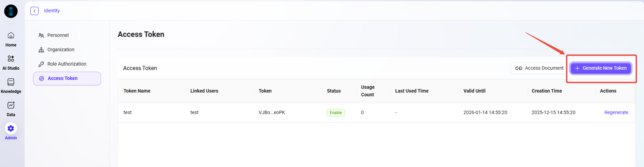The image size is (644, 167).
Task: Click the Enable status tag
Action: 335,113
